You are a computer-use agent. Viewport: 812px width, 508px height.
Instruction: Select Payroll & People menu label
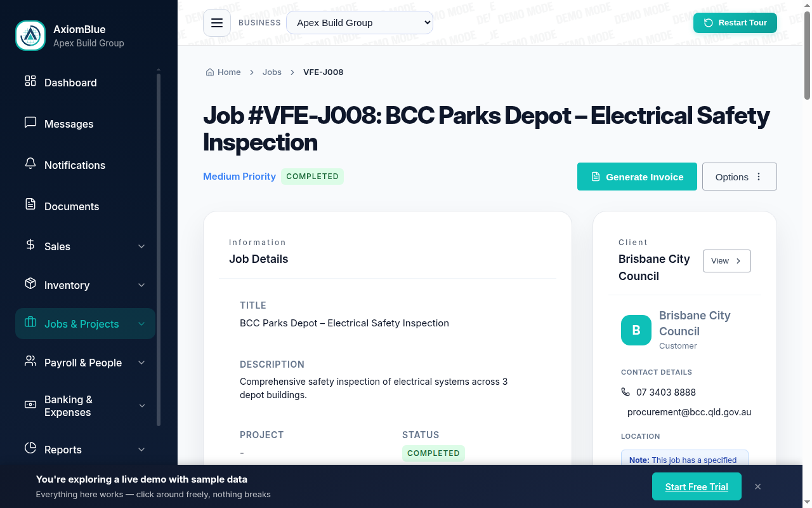[83, 363]
